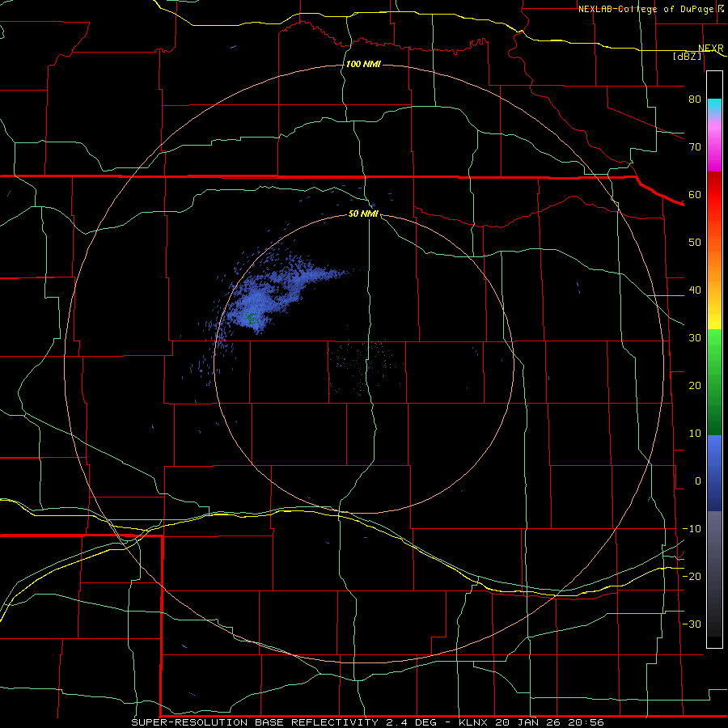Image resolution: width=728 pixels, height=728 pixels.
Task: Select the -10 value on the dBZ scale
Action: coord(692,529)
